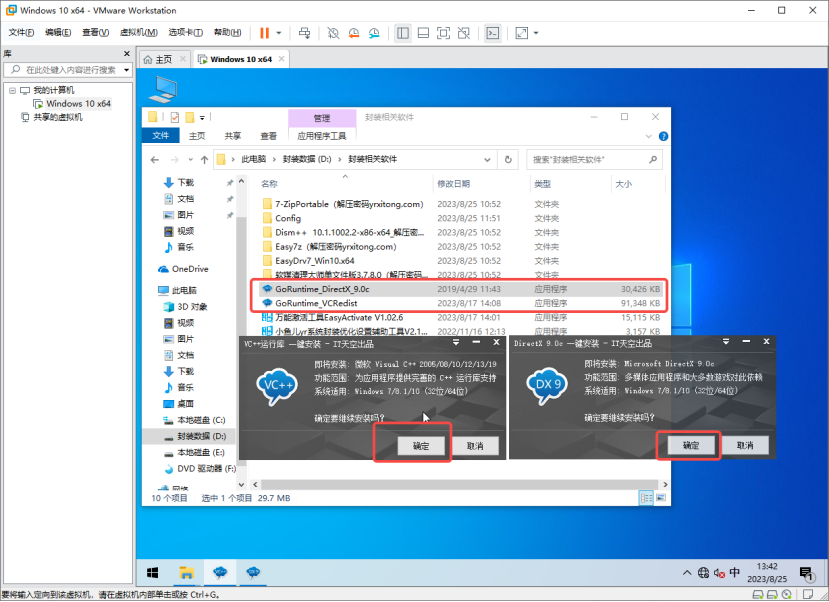The image size is (829, 602).
Task: Open the Windows Start menu
Action: click(153, 572)
